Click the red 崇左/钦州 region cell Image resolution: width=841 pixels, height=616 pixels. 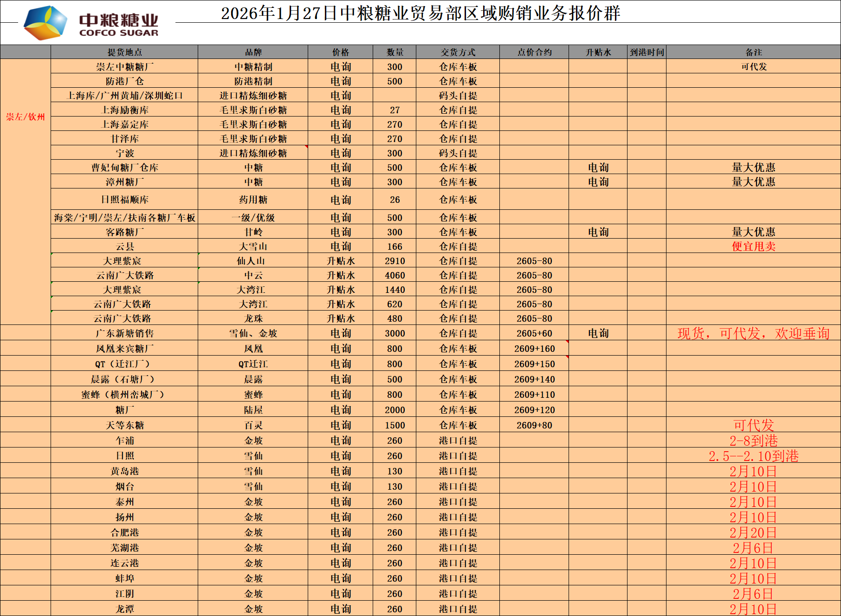pos(26,117)
